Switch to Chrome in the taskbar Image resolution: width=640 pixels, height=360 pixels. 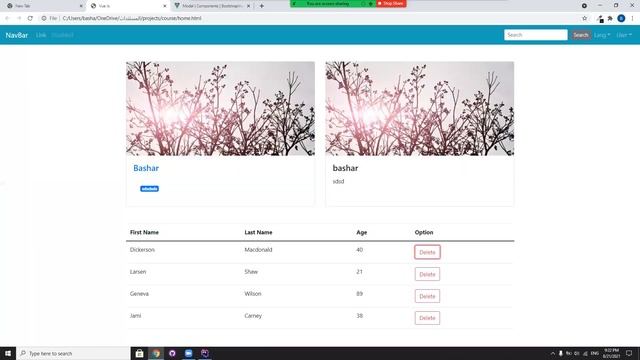(x=156, y=353)
